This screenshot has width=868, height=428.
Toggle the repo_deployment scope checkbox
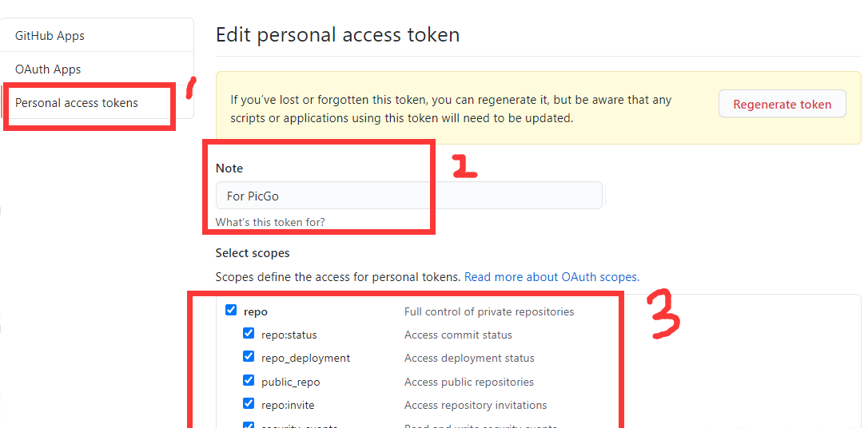tap(249, 357)
